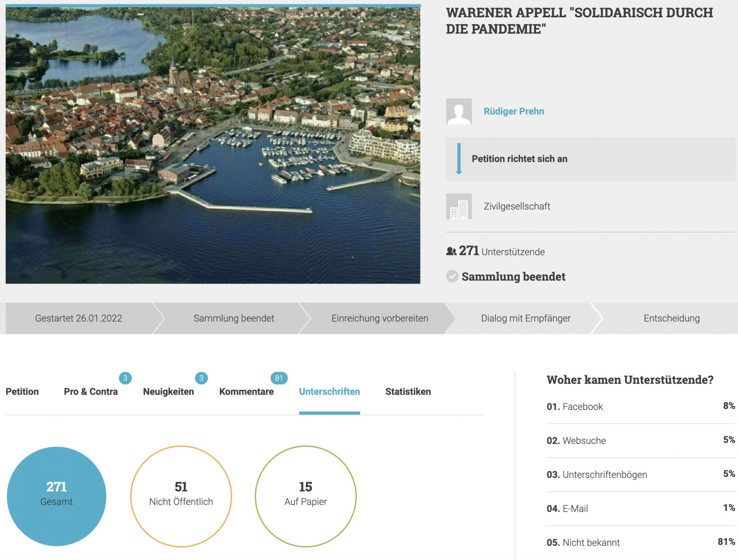Open the Petition tab
This screenshot has width=738, height=560.
pos(22,392)
